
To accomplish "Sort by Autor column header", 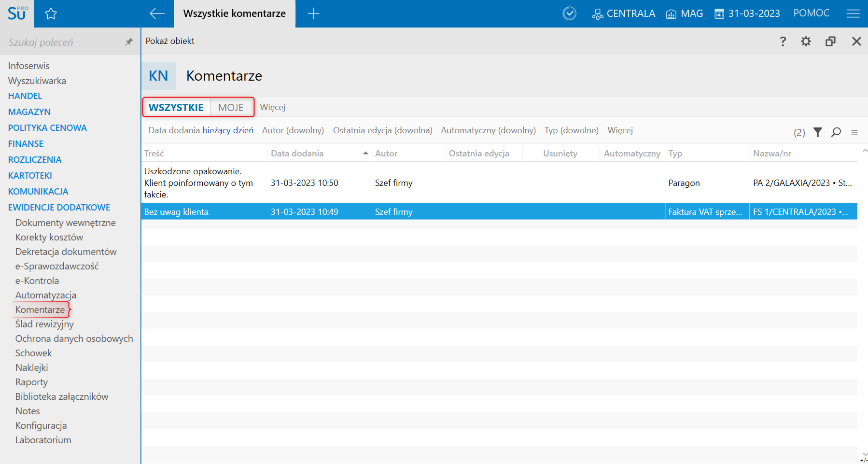I will (408, 153).
